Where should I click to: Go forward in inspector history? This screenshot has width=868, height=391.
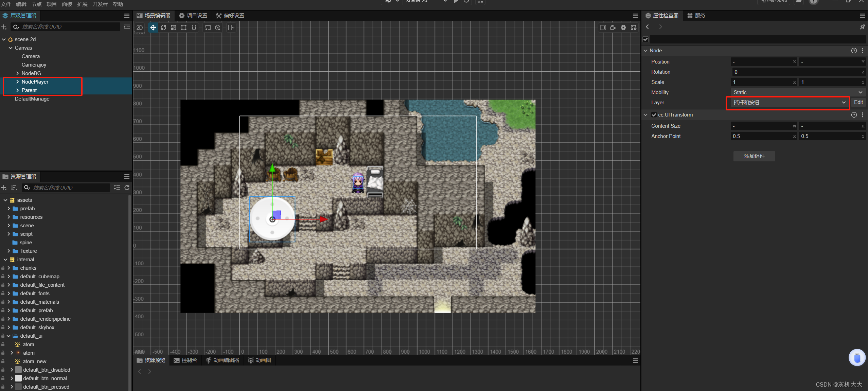tap(660, 27)
